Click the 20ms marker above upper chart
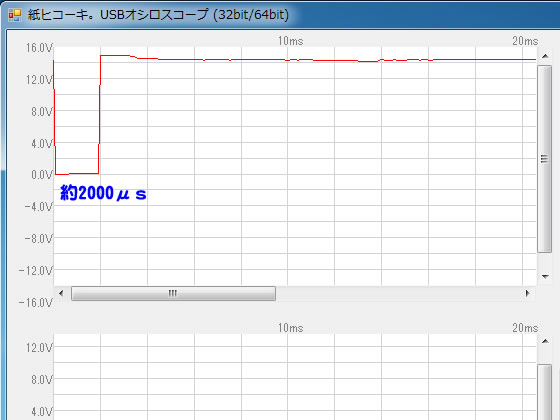Viewport: 560px width, 420px height. coord(525,41)
